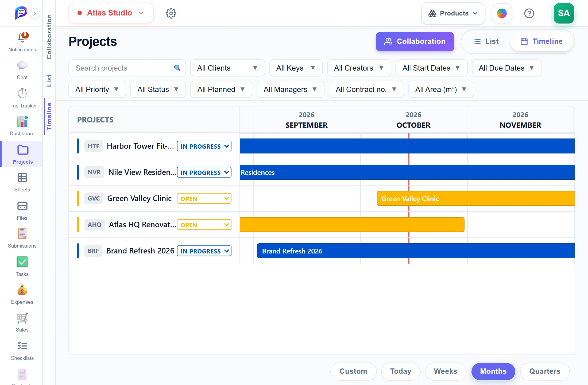Click into the Search projects field
This screenshot has width=588, height=385.
point(127,68)
